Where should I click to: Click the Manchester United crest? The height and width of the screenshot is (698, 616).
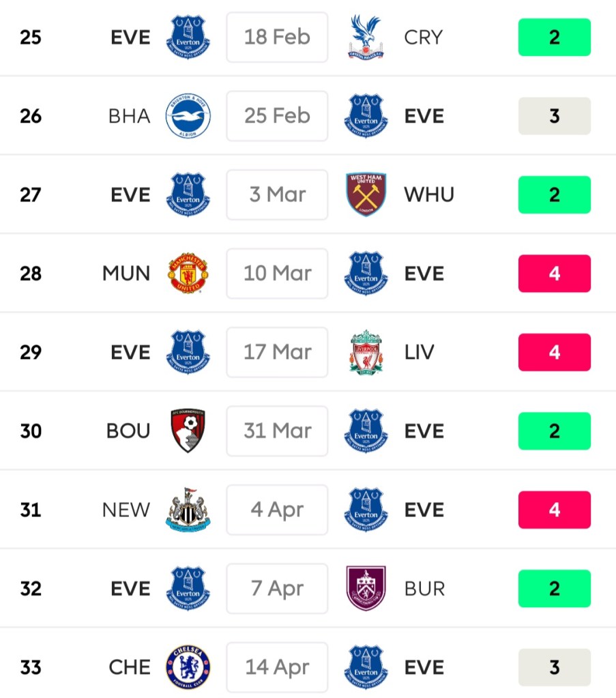pyautogui.click(x=188, y=274)
